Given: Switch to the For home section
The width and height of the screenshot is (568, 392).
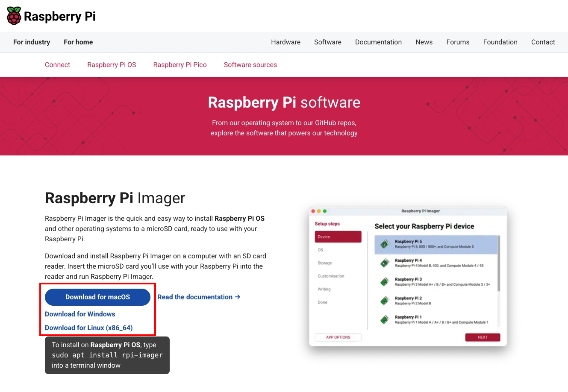Looking at the screenshot, I should click(78, 42).
